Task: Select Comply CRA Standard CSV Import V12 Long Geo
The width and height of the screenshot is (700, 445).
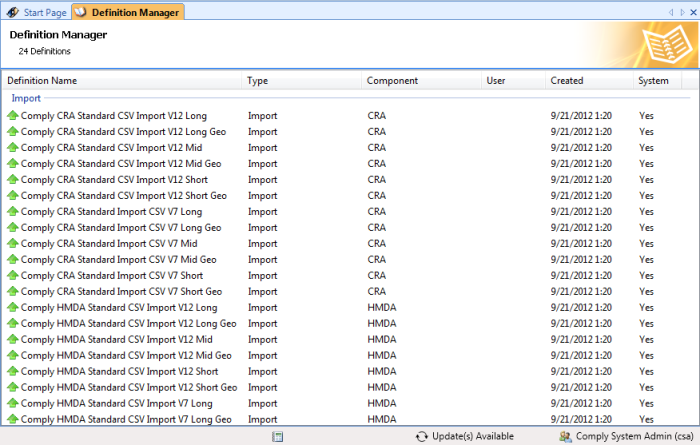Action: [123, 132]
